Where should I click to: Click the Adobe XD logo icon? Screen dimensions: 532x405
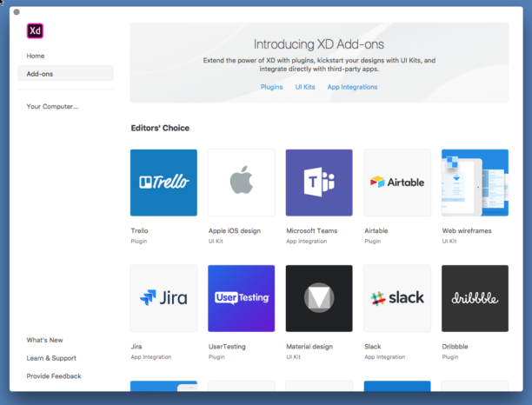[35, 30]
